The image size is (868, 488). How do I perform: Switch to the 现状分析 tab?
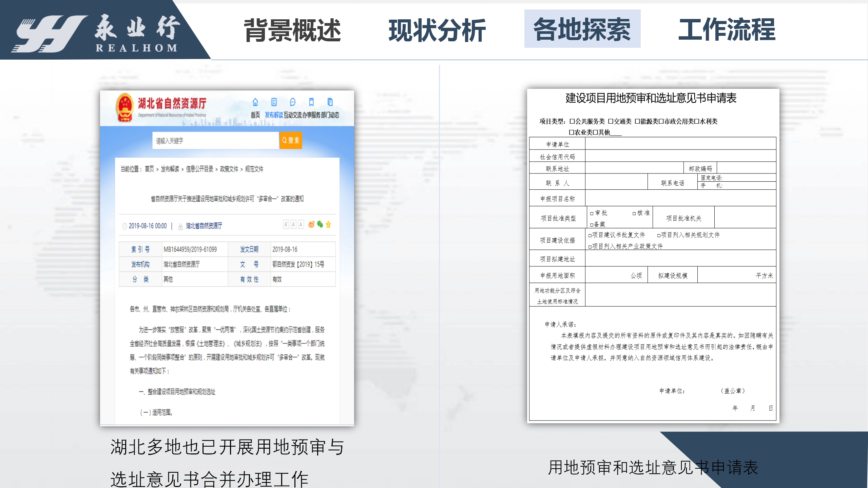click(437, 30)
